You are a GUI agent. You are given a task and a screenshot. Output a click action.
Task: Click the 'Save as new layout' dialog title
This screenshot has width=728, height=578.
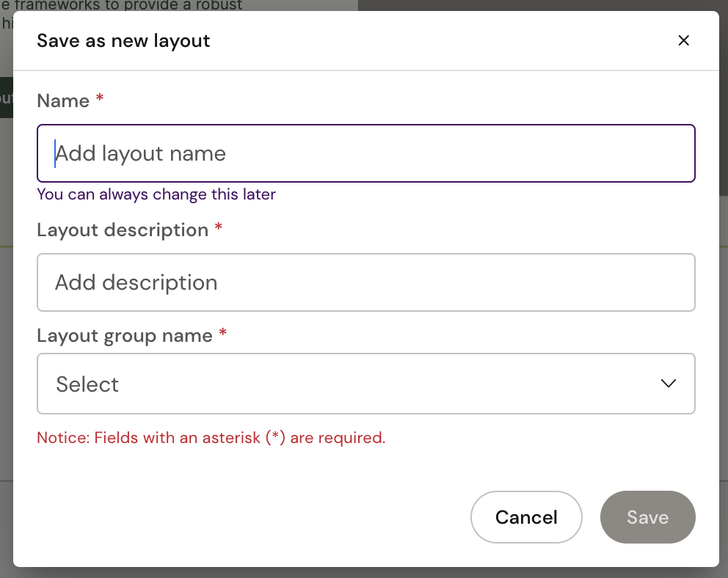[x=123, y=40]
